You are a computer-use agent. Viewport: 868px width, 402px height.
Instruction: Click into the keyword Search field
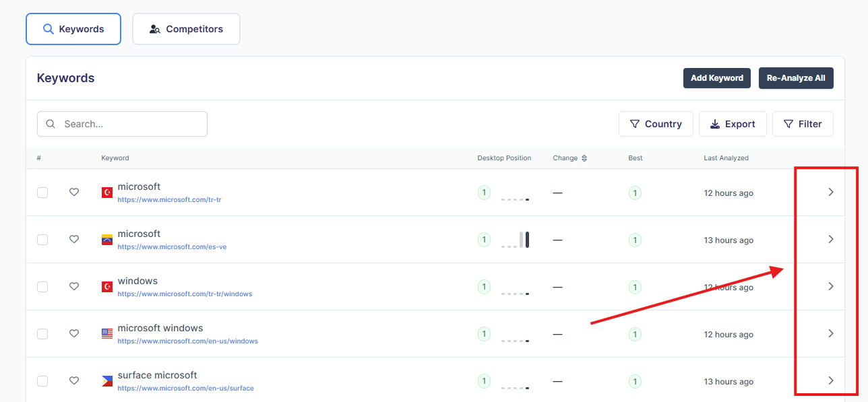131,124
